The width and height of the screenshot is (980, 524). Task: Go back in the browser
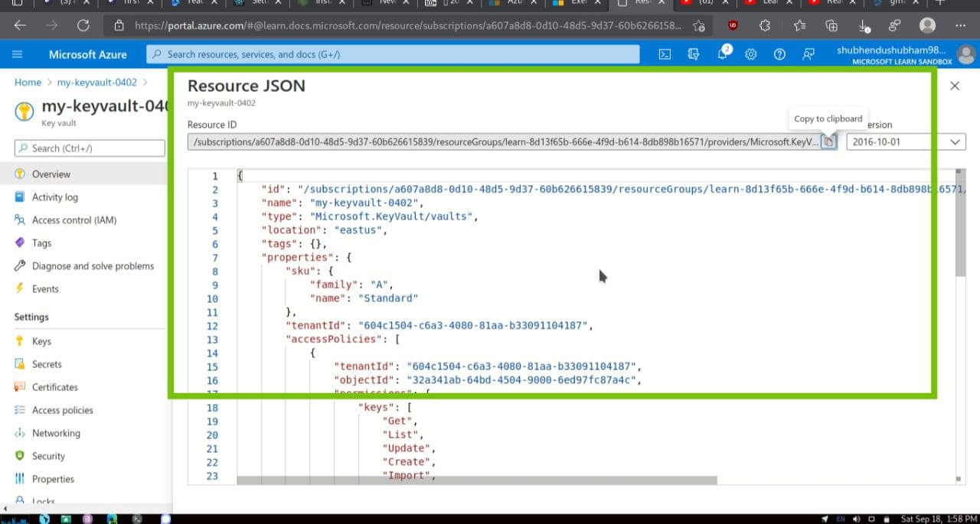(x=20, y=25)
